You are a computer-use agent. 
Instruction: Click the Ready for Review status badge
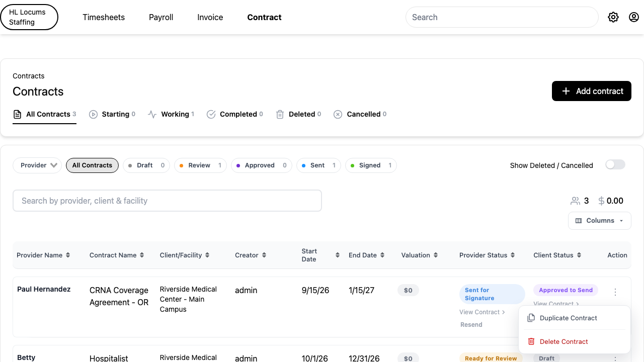[x=491, y=358]
